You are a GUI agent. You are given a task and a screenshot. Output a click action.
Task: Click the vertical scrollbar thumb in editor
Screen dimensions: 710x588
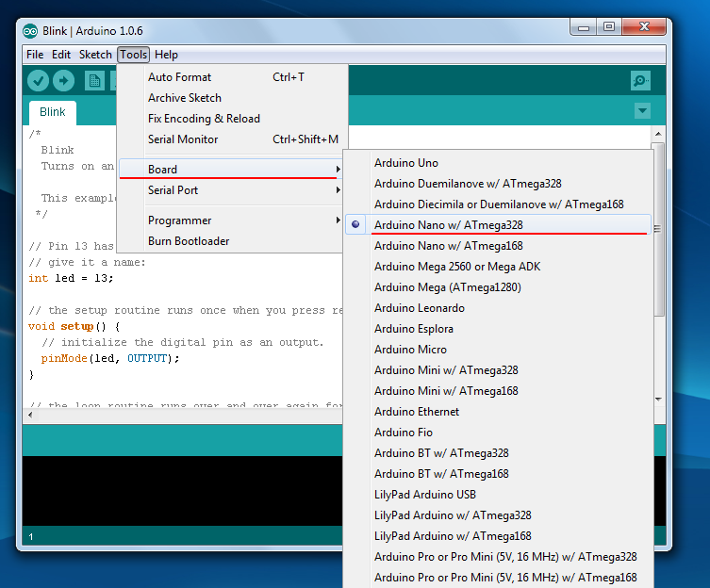[x=659, y=229]
